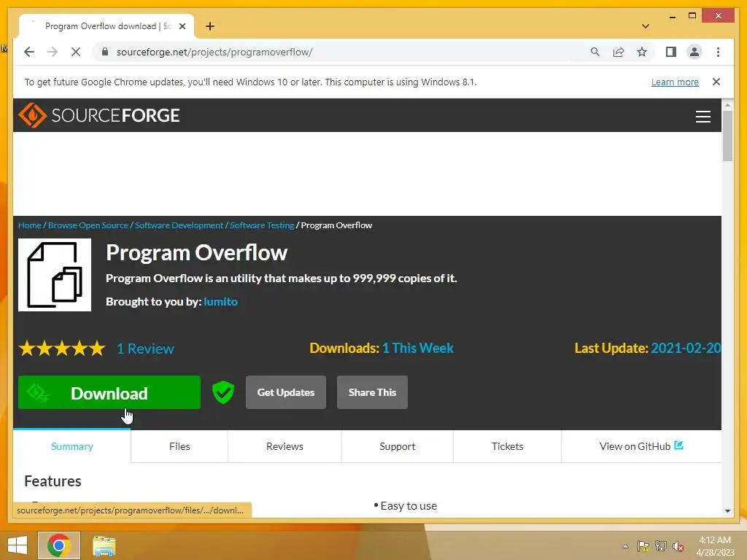Open Software Development breadcrumb
The height and width of the screenshot is (560, 747).
(179, 225)
